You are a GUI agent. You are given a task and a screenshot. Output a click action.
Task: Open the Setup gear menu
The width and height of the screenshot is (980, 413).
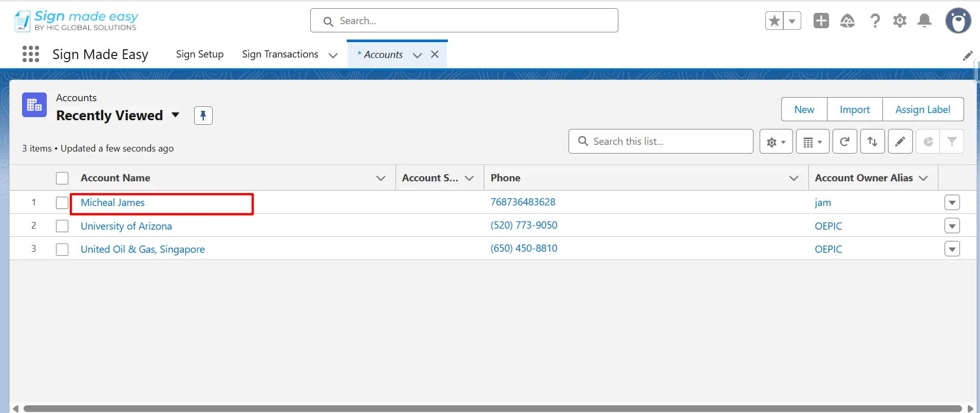[x=900, y=21]
